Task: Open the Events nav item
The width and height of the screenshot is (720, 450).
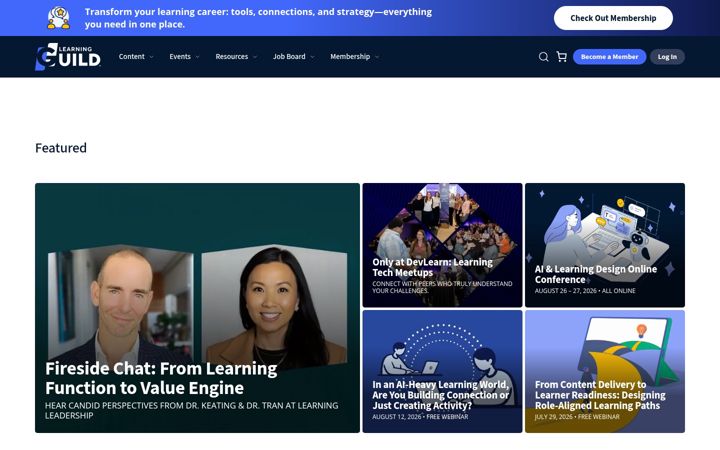Action: tap(180, 56)
